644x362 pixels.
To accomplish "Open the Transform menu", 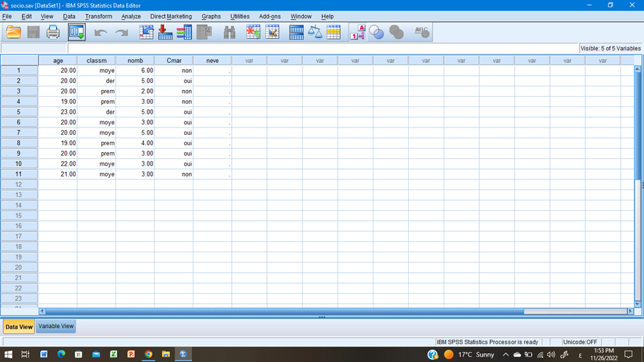I will (98, 16).
